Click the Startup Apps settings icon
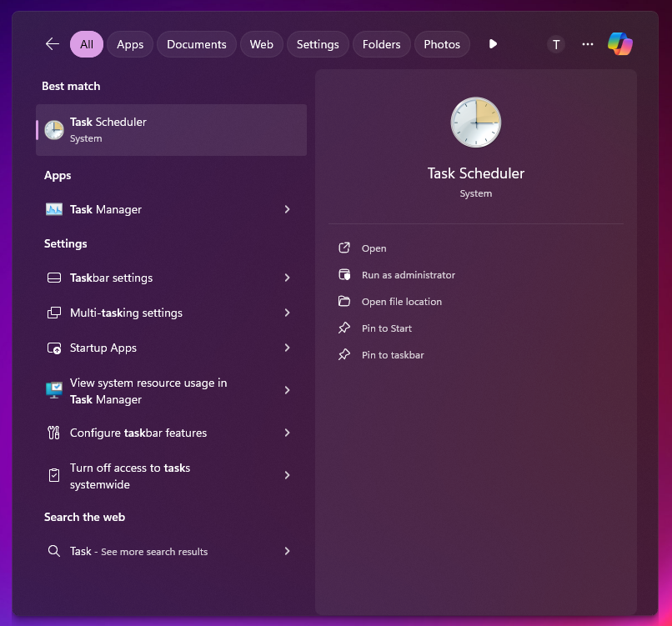Screen dimensions: 672x626 click(54, 348)
